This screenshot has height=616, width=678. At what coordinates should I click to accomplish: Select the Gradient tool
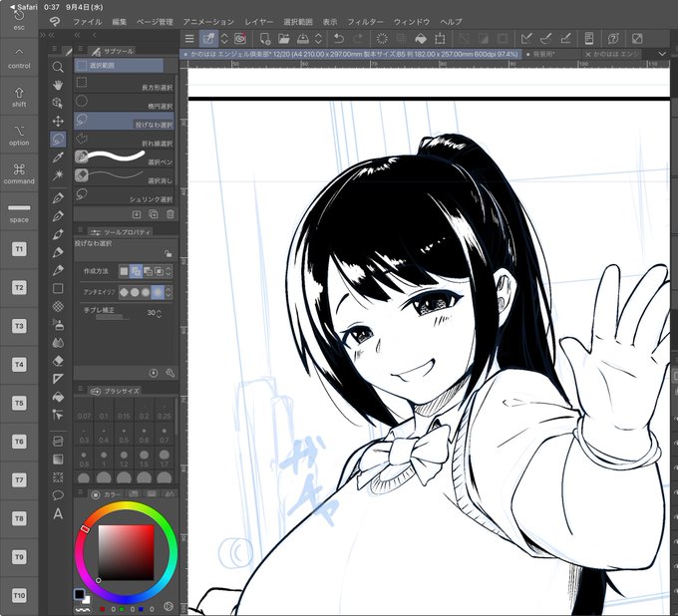(x=58, y=460)
